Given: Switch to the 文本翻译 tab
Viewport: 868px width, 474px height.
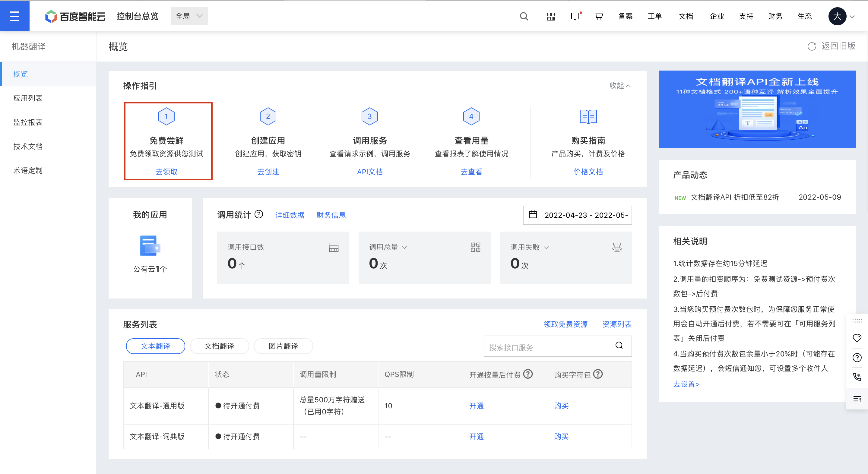Looking at the screenshot, I should coord(155,346).
